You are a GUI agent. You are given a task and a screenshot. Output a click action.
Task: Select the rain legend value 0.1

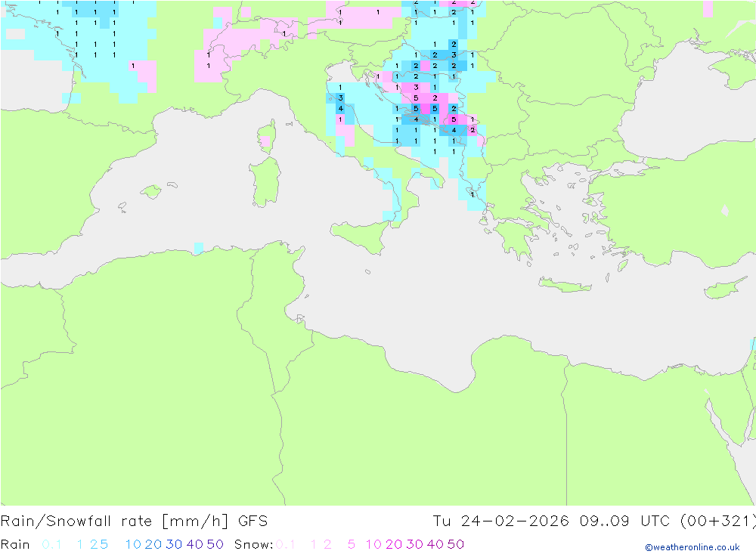tap(51, 544)
